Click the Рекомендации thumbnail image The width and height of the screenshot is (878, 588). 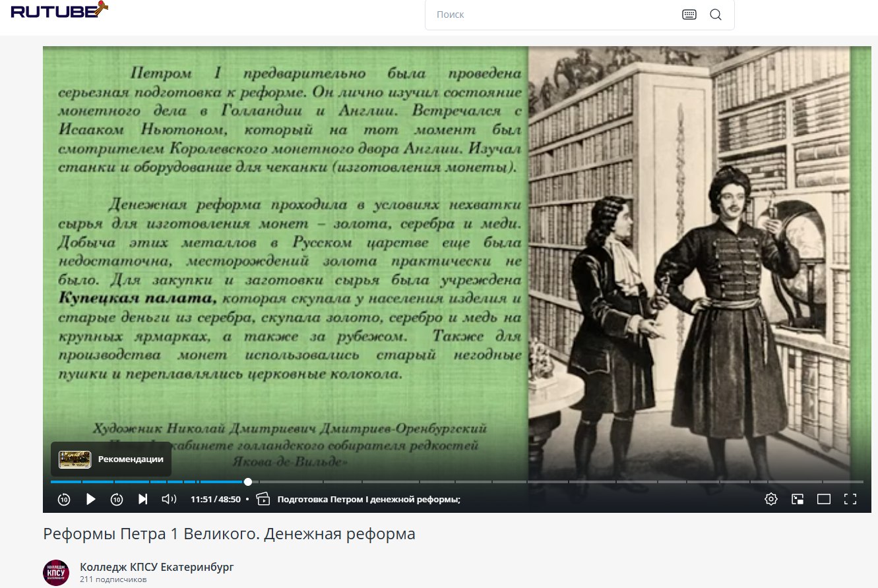pos(75,459)
